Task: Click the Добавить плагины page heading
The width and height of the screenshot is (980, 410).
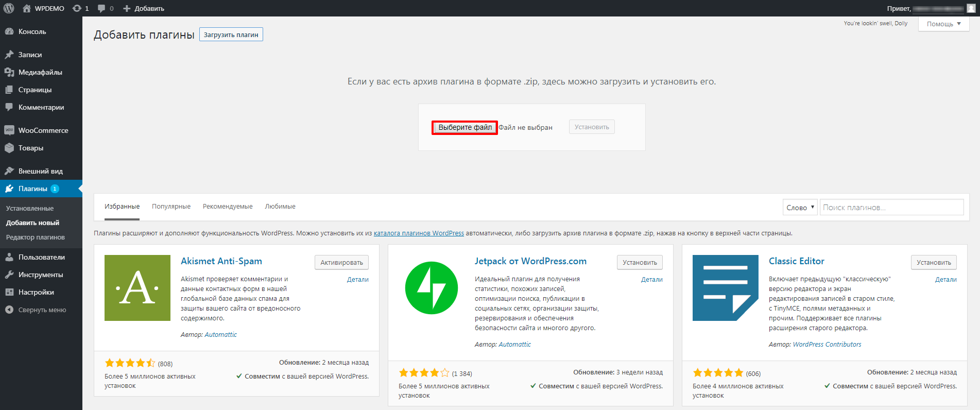Action: tap(144, 35)
